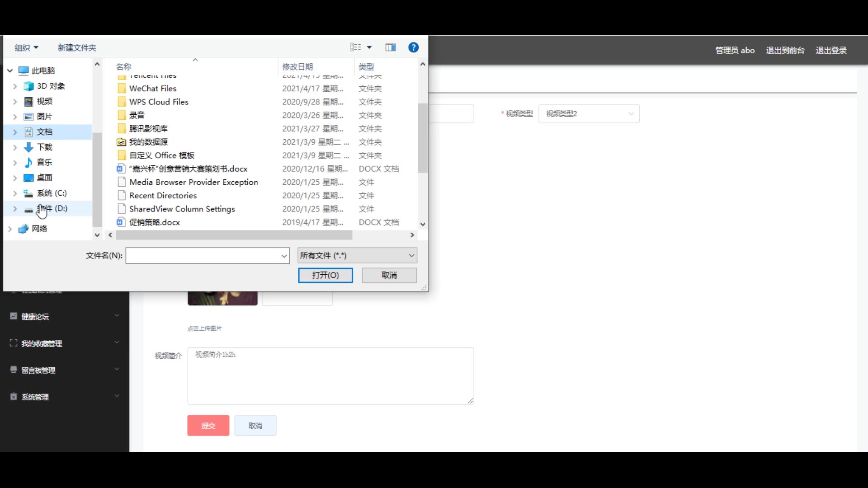Open the 视频类型2 dropdown
Image resolution: width=868 pixels, height=488 pixels.
(589, 114)
